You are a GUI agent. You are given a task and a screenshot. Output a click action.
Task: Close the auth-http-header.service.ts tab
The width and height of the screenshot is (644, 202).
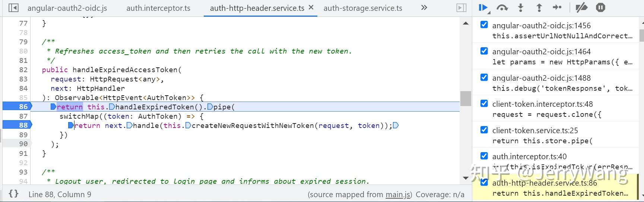click(311, 7)
